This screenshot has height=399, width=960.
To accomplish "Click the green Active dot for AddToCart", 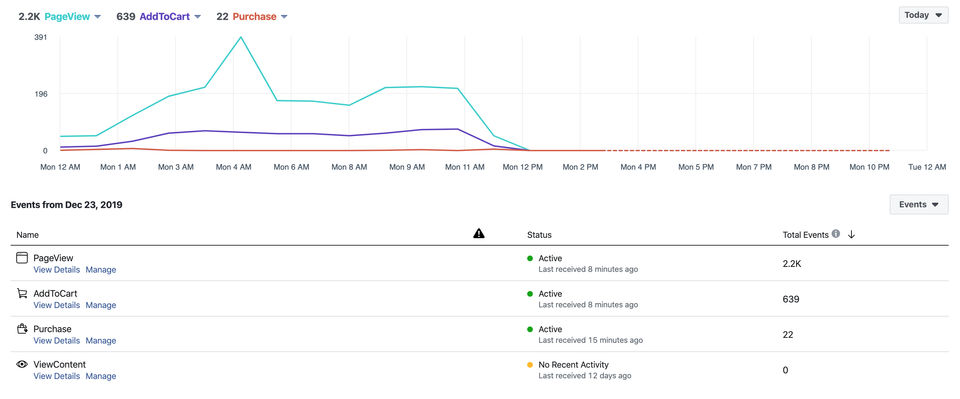I will pos(530,294).
